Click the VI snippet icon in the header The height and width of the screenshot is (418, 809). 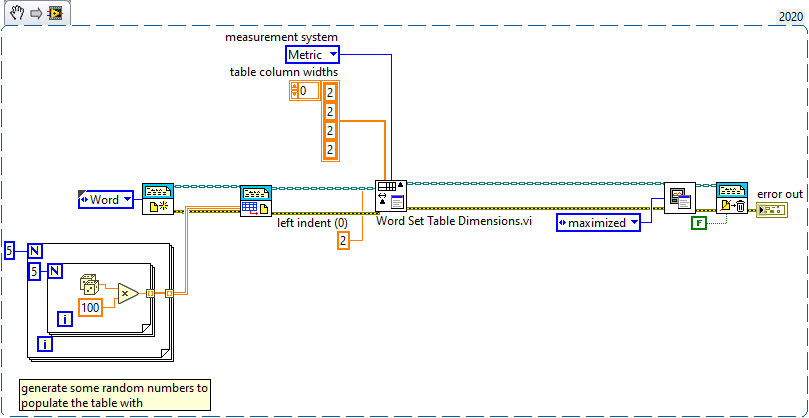click(x=55, y=12)
